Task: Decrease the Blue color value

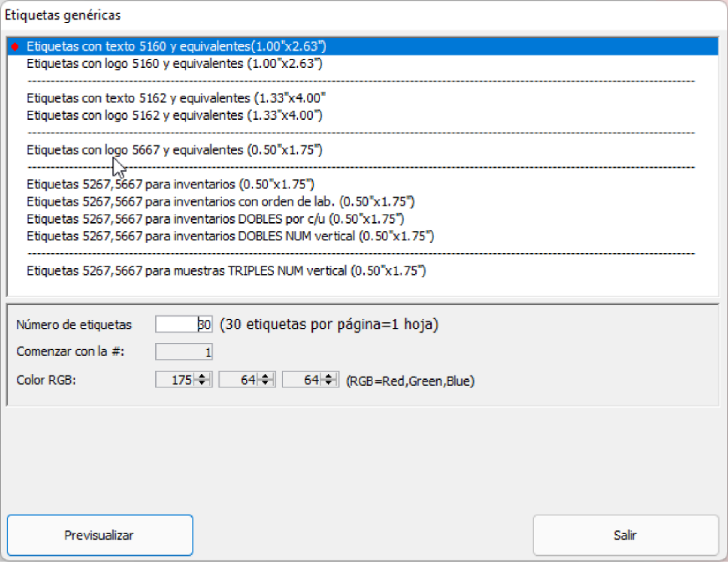Action: 329,383
